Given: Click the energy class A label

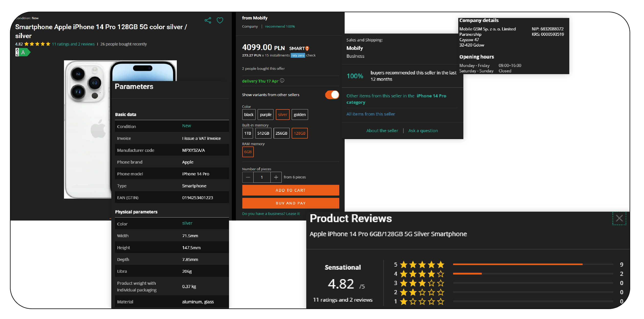Looking at the screenshot, I should click(x=23, y=52).
